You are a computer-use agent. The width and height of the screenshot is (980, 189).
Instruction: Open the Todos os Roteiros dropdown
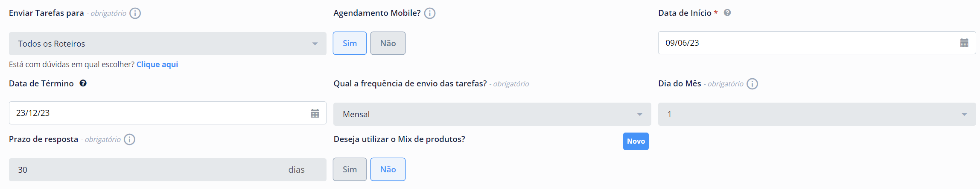tap(167, 44)
